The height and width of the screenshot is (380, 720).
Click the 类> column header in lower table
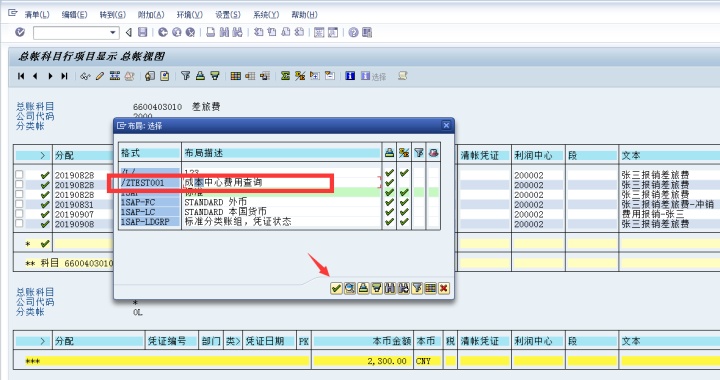coord(233,341)
